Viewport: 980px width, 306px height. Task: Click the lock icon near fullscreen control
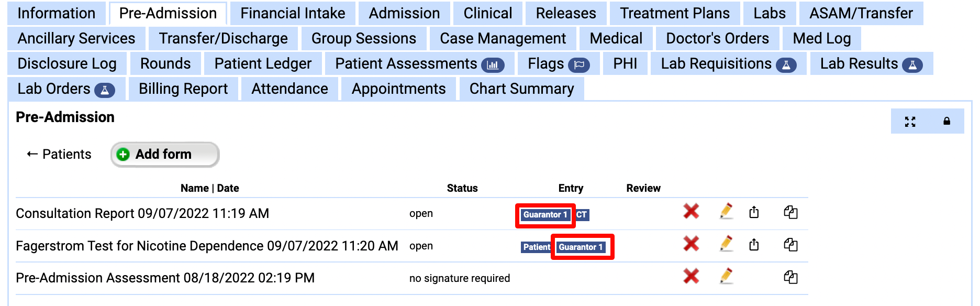946,122
